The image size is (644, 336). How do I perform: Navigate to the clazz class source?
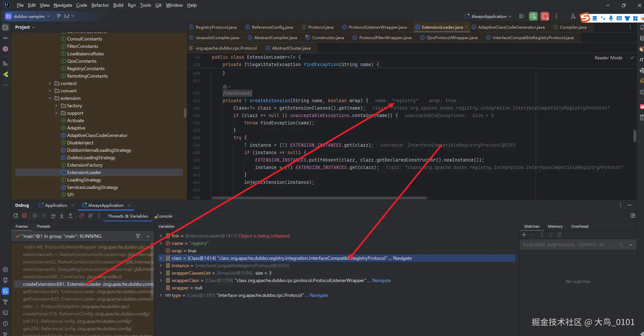click(x=402, y=258)
